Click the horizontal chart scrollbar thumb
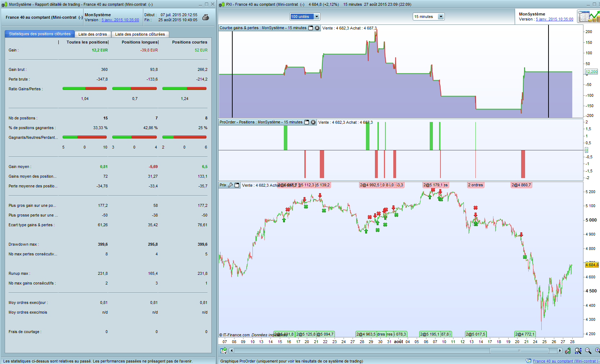This screenshot has height=364, width=600. click(x=519, y=351)
